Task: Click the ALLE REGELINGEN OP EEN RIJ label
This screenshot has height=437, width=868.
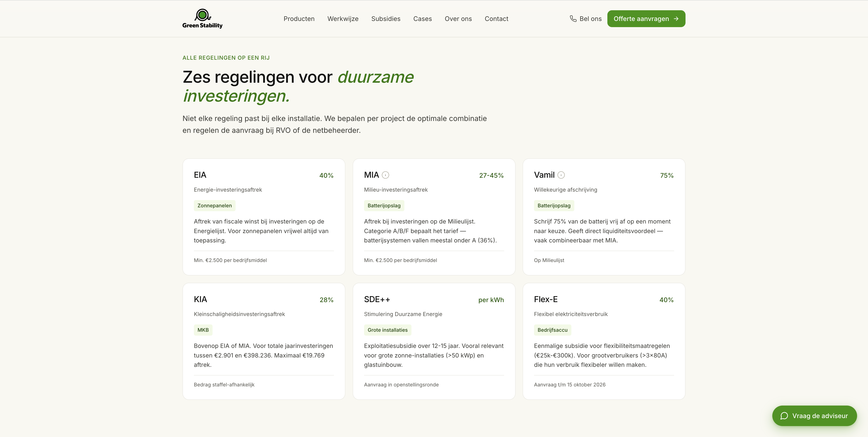Action: [x=226, y=58]
